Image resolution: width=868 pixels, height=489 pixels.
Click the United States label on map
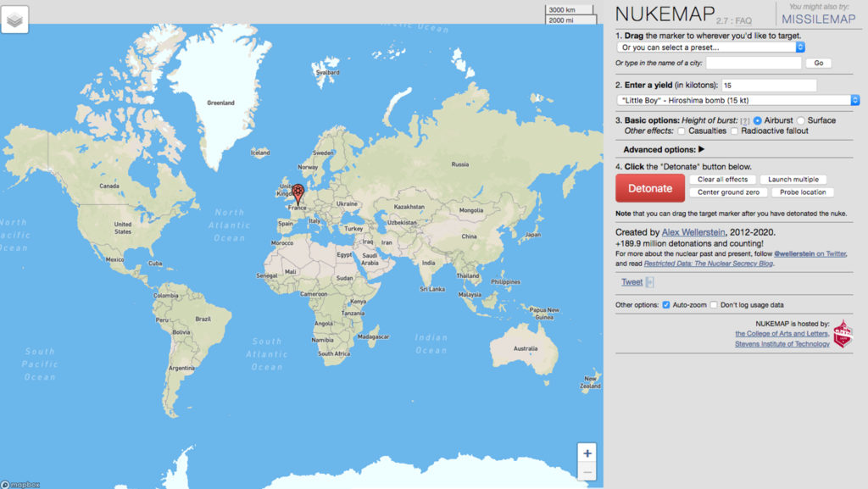(123, 228)
